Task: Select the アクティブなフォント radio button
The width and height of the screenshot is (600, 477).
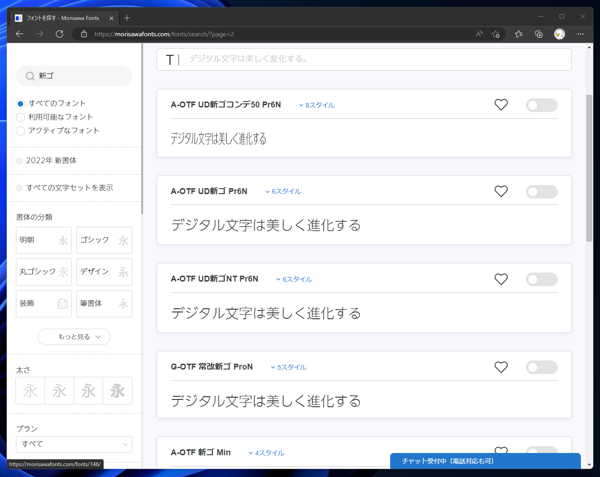Action: point(20,131)
